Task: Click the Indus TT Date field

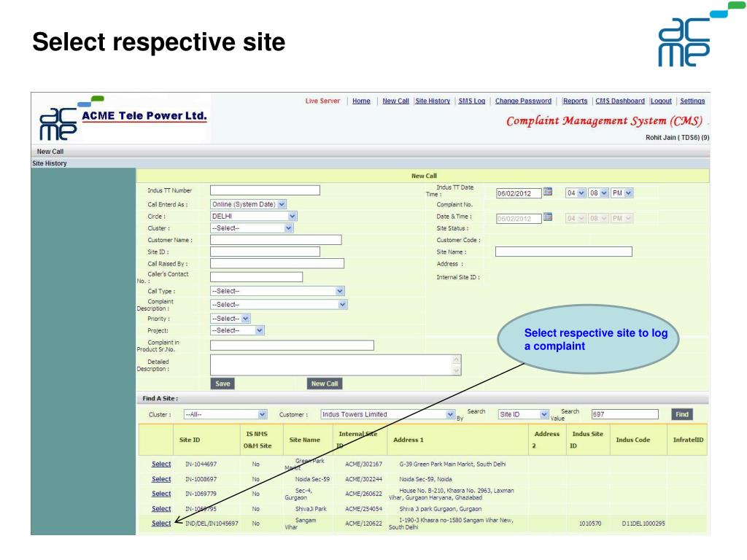Action: pos(519,193)
